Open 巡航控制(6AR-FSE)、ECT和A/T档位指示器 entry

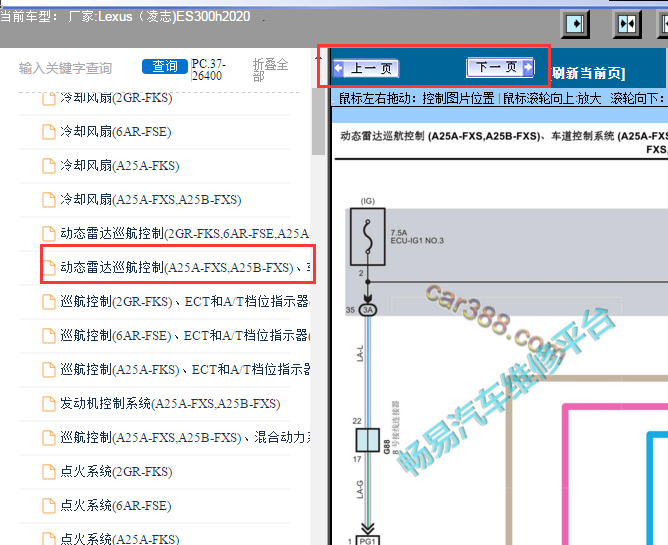184,336
